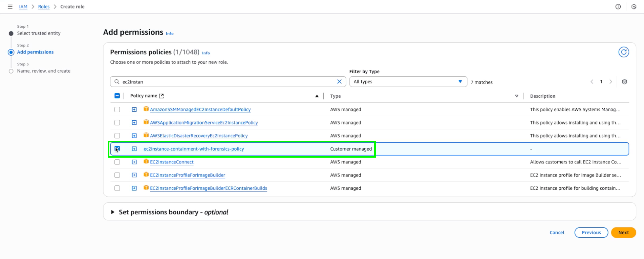Click the Customer managed type cell
This screenshot has height=259, width=644.
pos(351,149)
